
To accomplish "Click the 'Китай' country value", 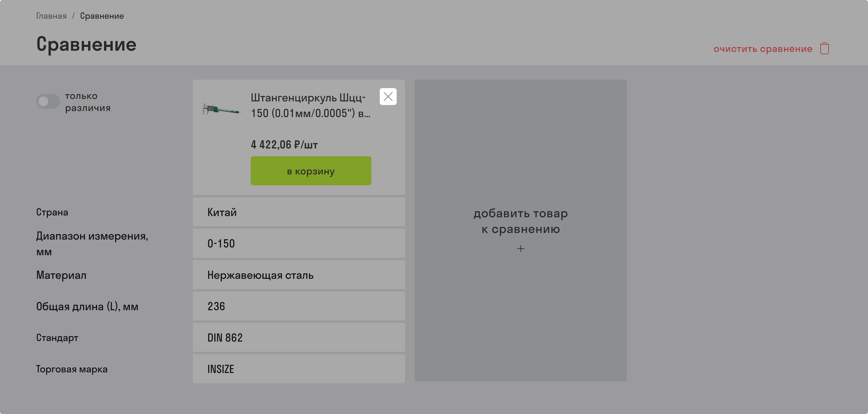I will pos(222,212).
